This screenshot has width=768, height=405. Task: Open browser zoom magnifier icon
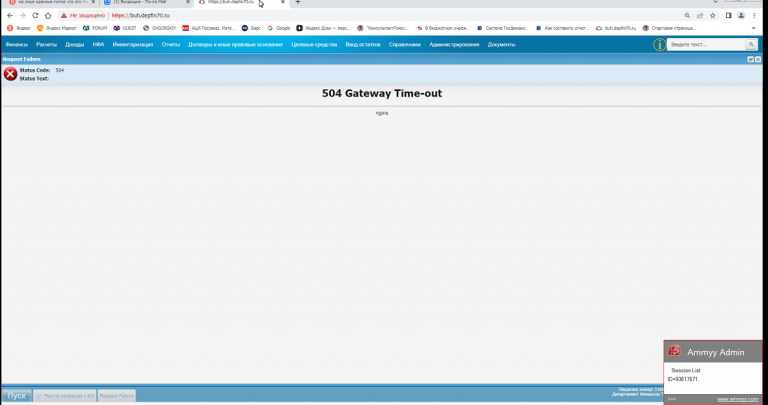pos(687,16)
